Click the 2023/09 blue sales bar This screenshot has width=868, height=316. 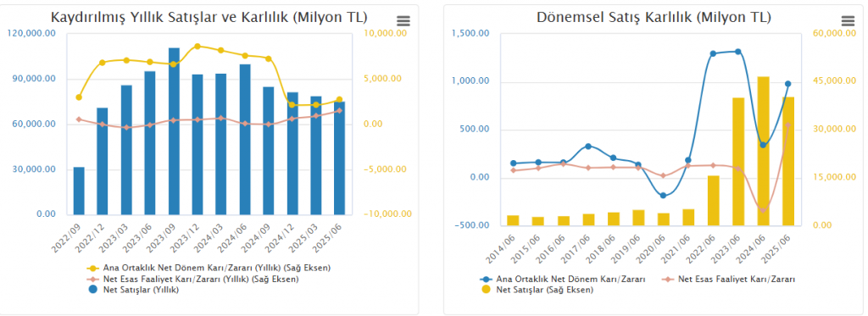tap(174, 131)
